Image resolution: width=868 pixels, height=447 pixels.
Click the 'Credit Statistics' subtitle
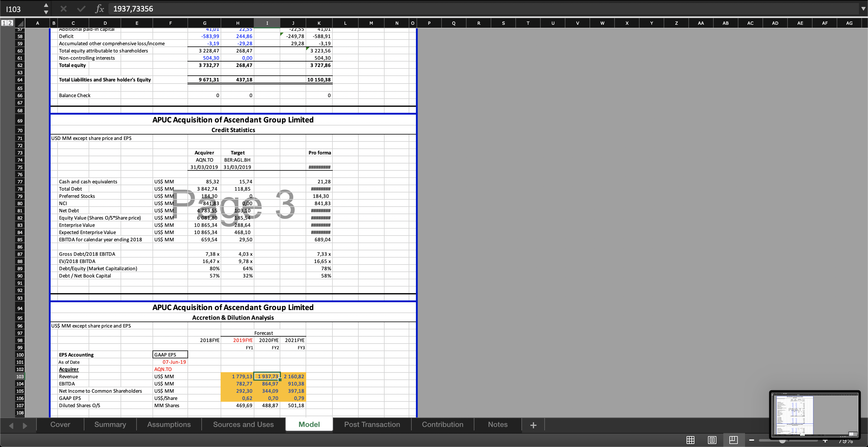(x=233, y=130)
